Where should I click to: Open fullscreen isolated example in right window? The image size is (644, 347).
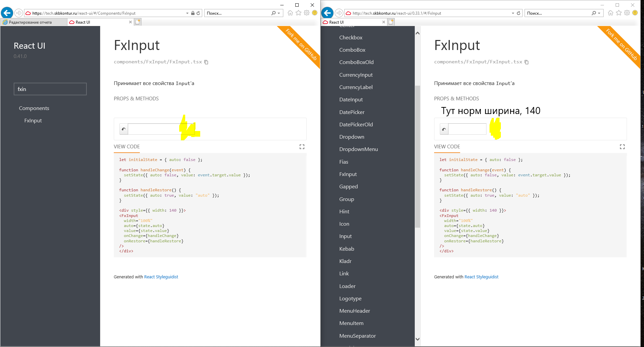[x=622, y=147]
